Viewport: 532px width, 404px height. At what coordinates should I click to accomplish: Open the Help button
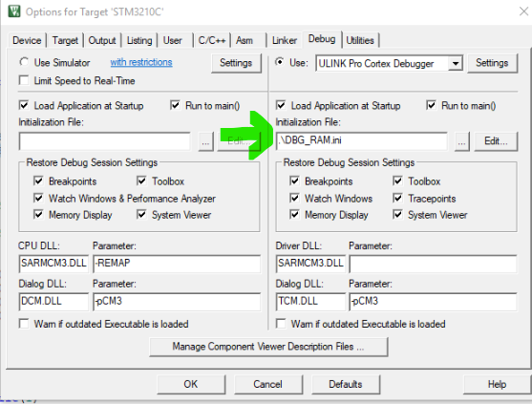click(x=497, y=384)
